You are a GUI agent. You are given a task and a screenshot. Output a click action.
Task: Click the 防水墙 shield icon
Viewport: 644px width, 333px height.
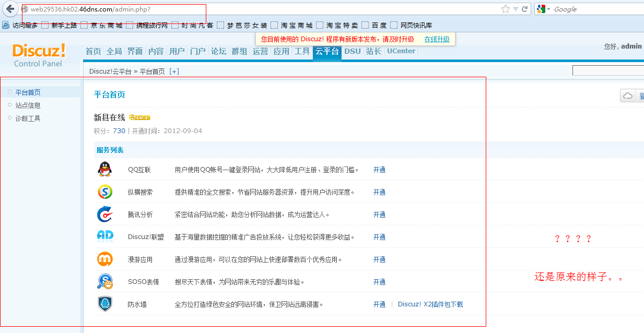pos(105,304)
